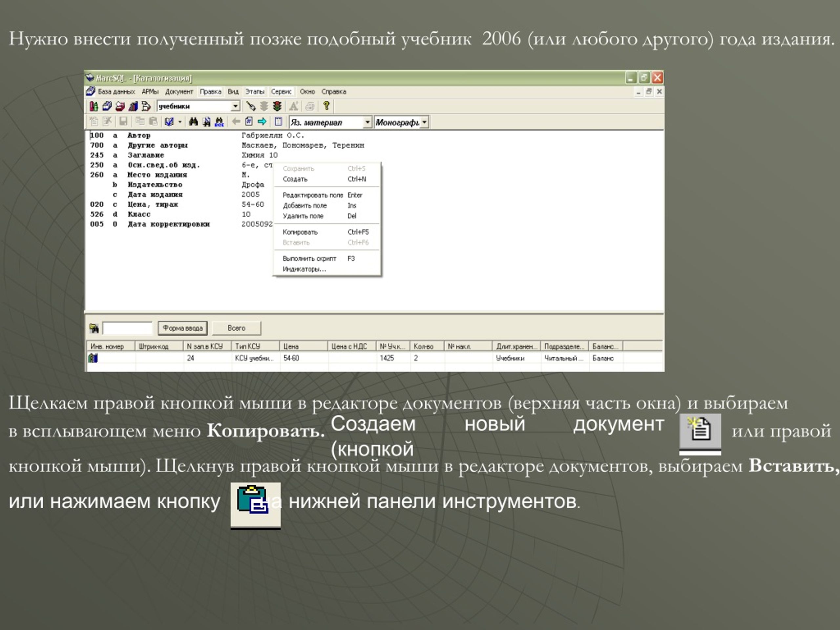The height and width of the screenshot is (630, 840).
Task: Click the grayed-out traffic light icon
Action: coord(264,106)
